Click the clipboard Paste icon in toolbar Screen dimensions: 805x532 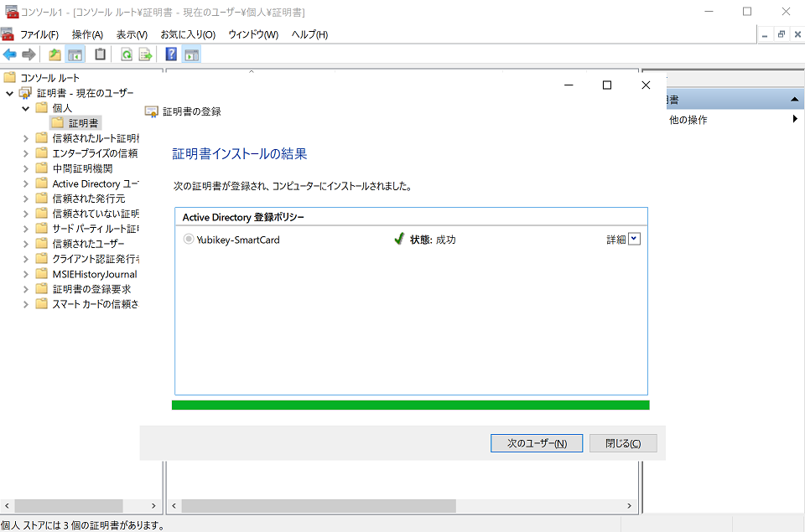(101, 54)
